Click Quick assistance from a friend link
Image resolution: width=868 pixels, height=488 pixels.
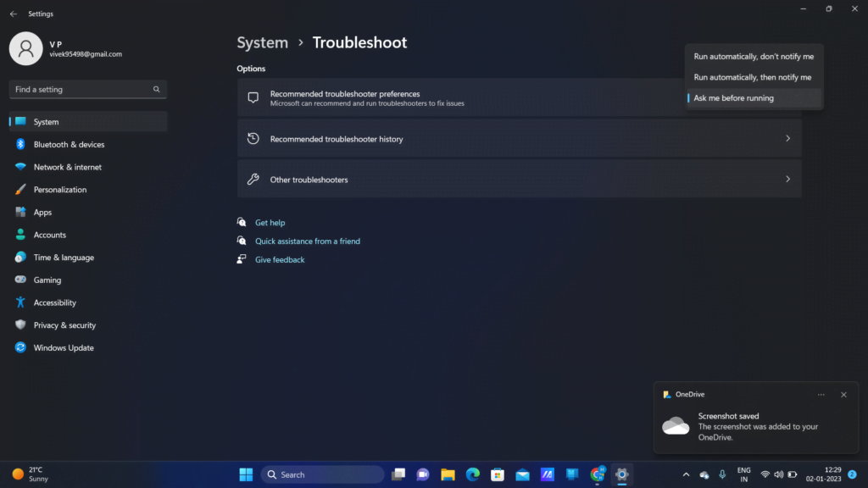coord(307,241)
